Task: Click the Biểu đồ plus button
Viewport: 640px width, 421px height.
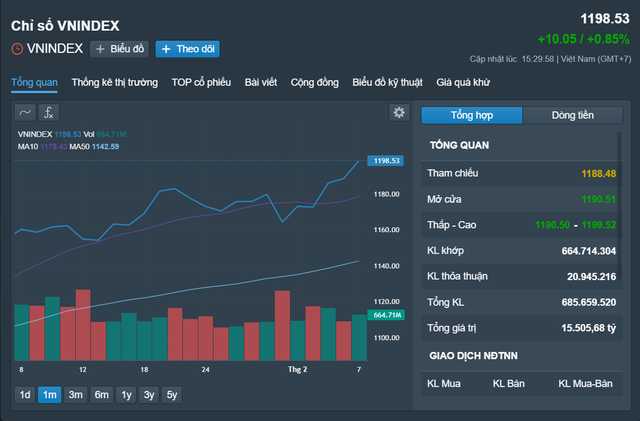Action: pyautogui.click(x=119, y=48)
